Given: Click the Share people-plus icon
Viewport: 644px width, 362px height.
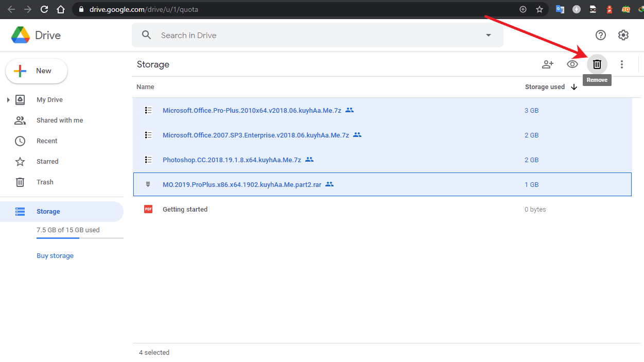Looking at the screenshot, I should pos(547,64).
